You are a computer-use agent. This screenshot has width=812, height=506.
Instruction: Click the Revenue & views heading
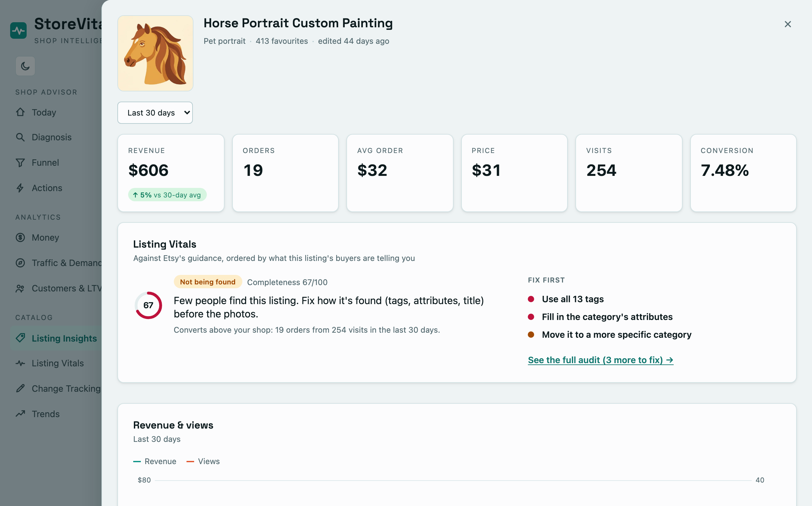tap(173, 425)
